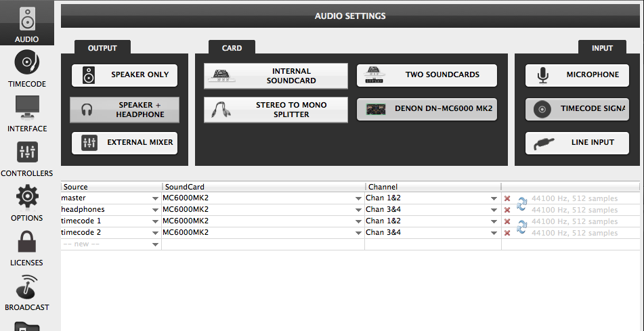
Task: Open SoundCard dropdown for headphones row
Action: point(358,210)
